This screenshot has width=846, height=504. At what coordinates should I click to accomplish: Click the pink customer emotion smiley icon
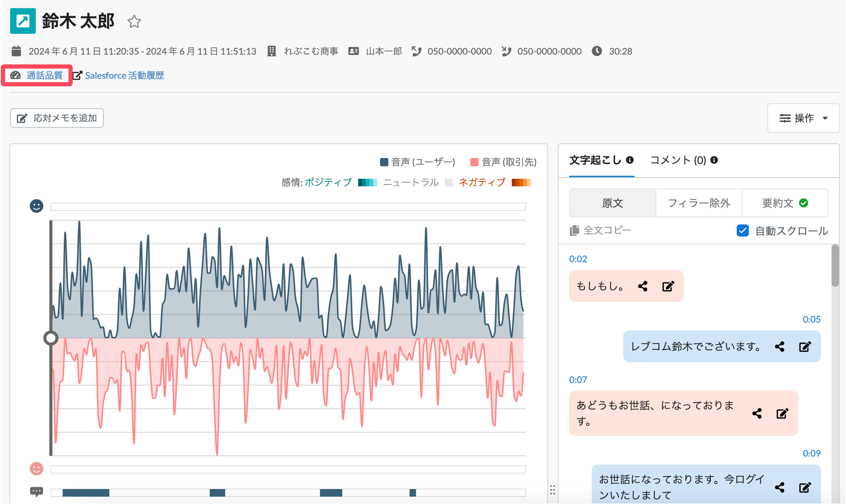pyautogui.click(x=36, y=469)
